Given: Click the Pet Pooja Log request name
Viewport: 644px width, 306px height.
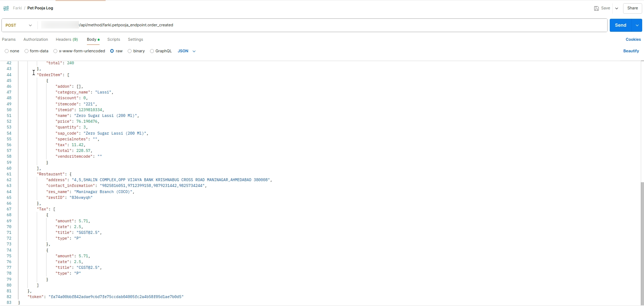Looking at the screenshot, I should [x=40, y=8].
